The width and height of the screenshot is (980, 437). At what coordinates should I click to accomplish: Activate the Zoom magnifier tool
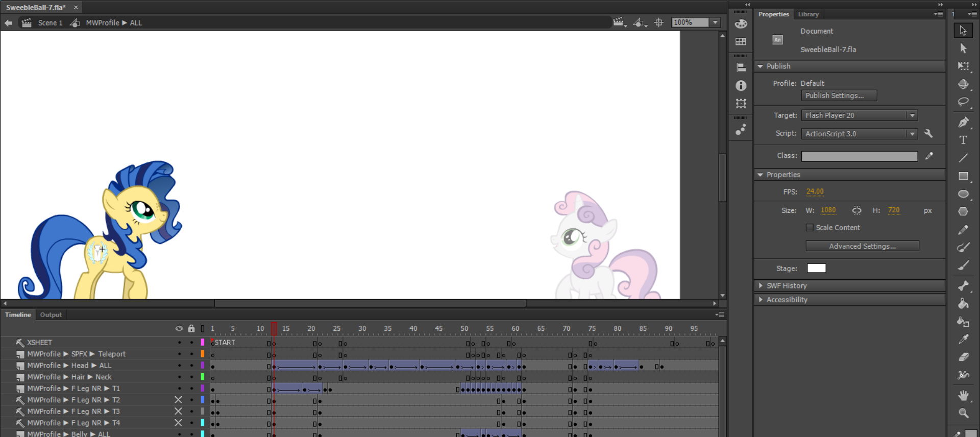963,413
